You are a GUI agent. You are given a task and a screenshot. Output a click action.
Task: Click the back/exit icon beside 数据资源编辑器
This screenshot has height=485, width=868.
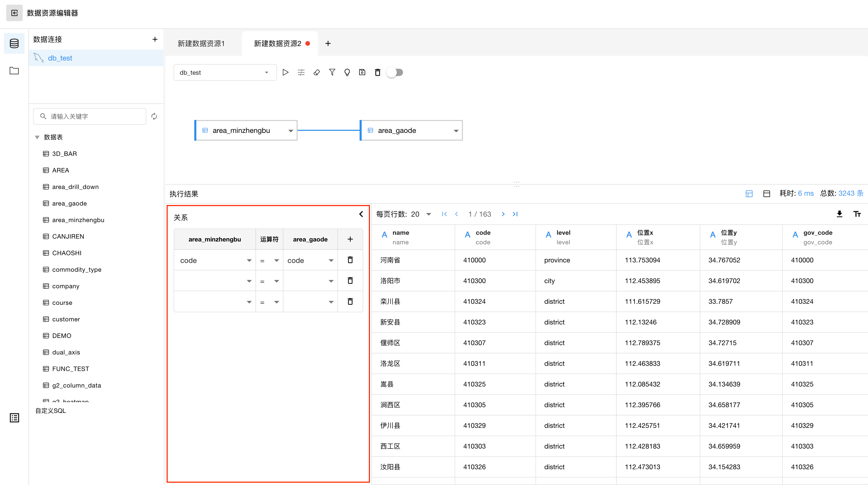coord(14,13)
